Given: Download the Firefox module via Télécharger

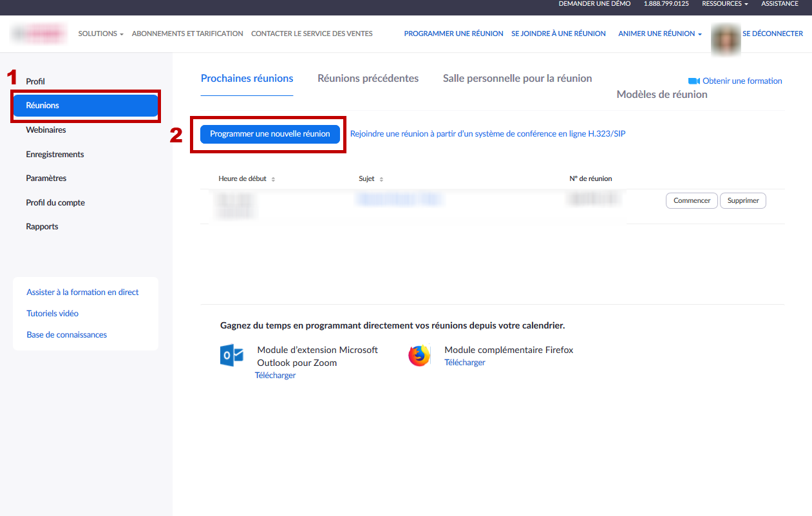Looking at the screenshot, I should 465,363.
